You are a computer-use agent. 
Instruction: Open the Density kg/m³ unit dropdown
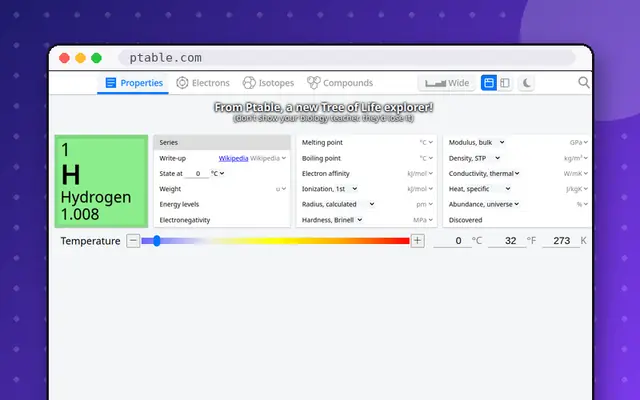coord(576,158)
